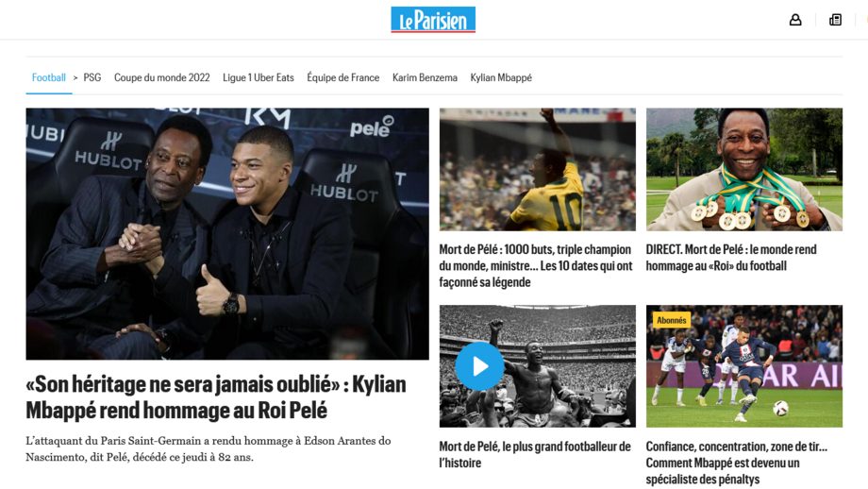Open Coupe du monde 2022 section
Viewport: 868px width, 489px height.
coord(161,77)
